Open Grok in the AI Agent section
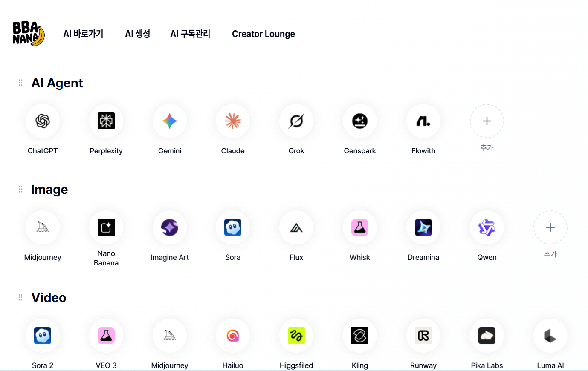This screenshot has height=371, width=588. coord(296,121)
